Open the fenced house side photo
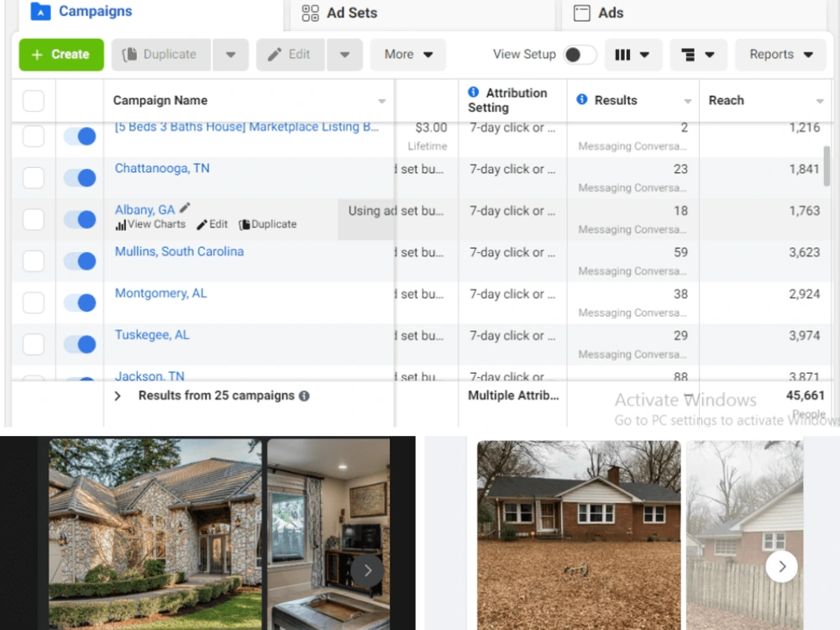Image resolution: width=840 pixels, height=630 pixels. 744,535
